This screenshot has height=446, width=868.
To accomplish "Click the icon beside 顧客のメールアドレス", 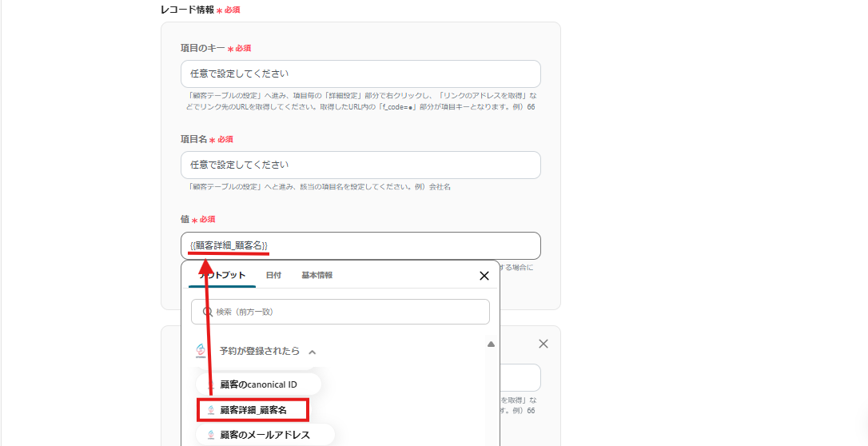I will pyautogui.click(x=211, y=435).
